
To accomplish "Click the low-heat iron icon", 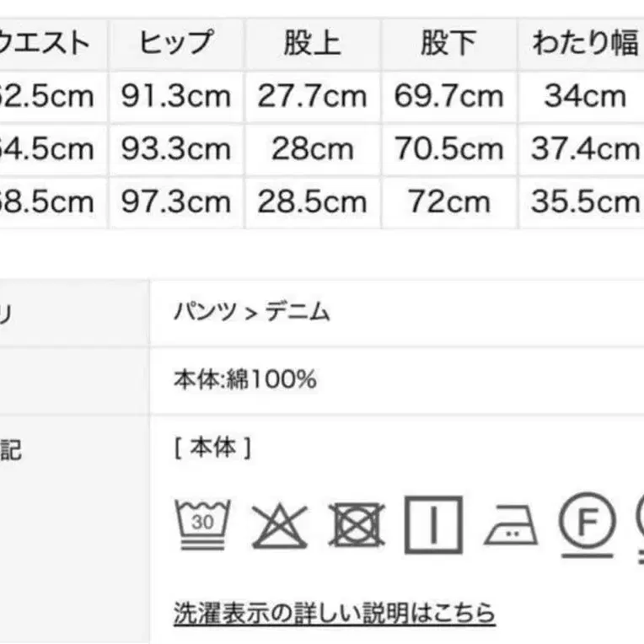I will (x=510, y=527).
